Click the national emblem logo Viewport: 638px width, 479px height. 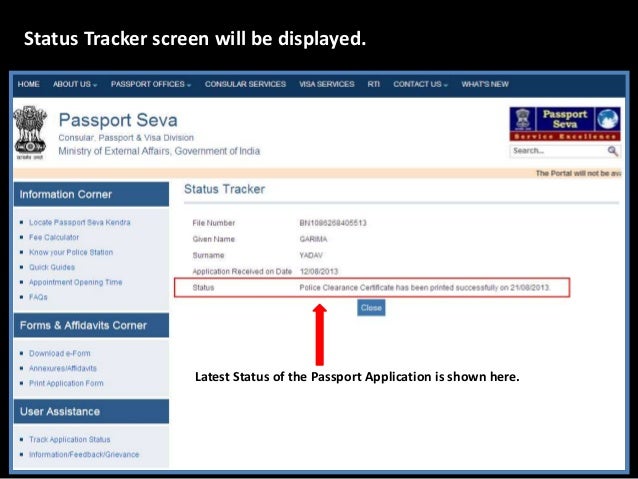point(30,133)
